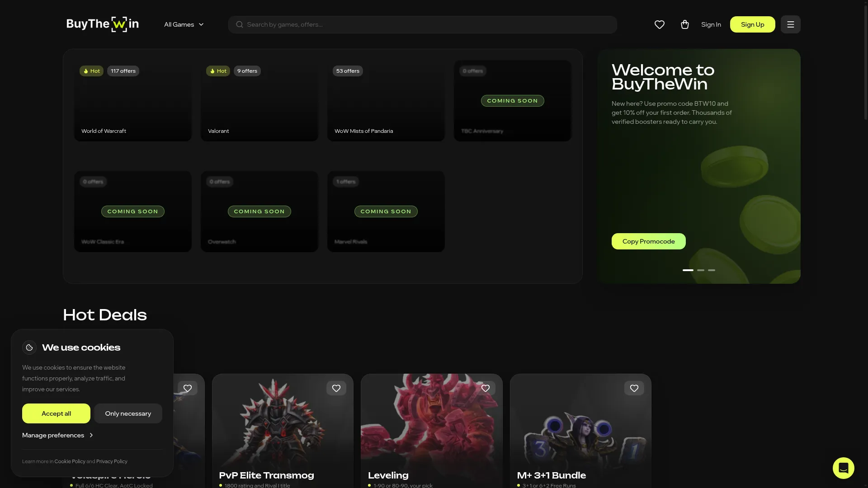Image resolution: width=868 pixels, height=488 pixels.
Task: Open the TBC Anniversary coming soon tile
Action: tap(513, 101)
